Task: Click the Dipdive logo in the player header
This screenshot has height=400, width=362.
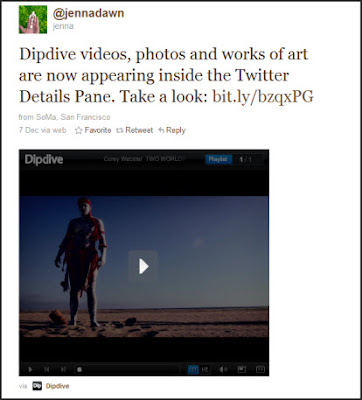Action: pos(44,159)
